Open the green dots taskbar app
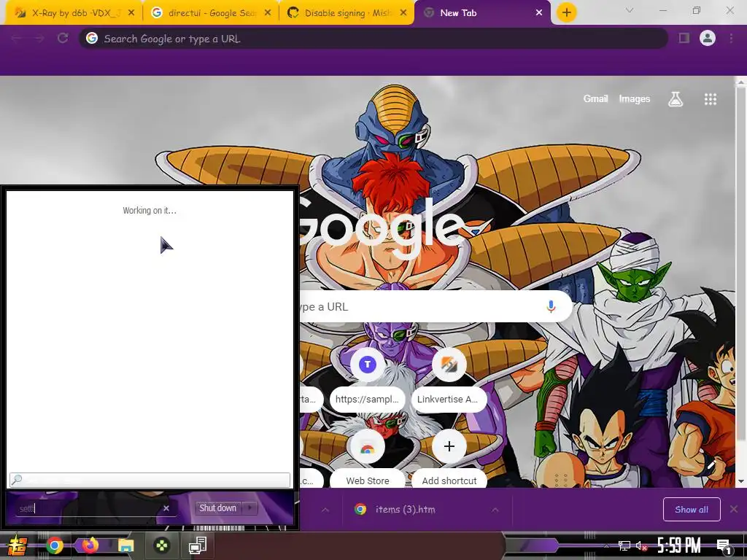The image size is (747, 560). [161, 545]
